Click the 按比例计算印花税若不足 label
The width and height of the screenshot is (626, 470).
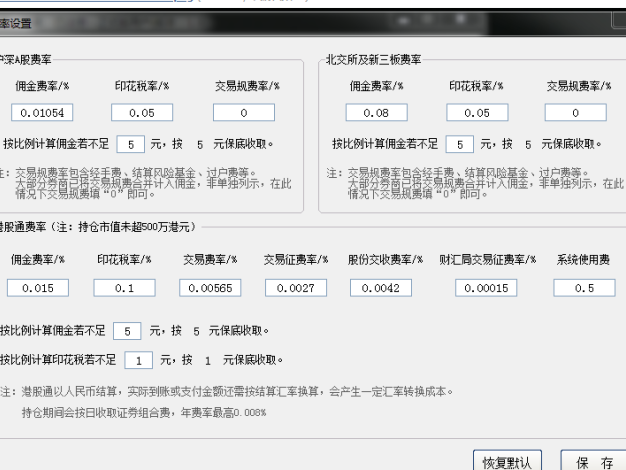tap(58, 360)
